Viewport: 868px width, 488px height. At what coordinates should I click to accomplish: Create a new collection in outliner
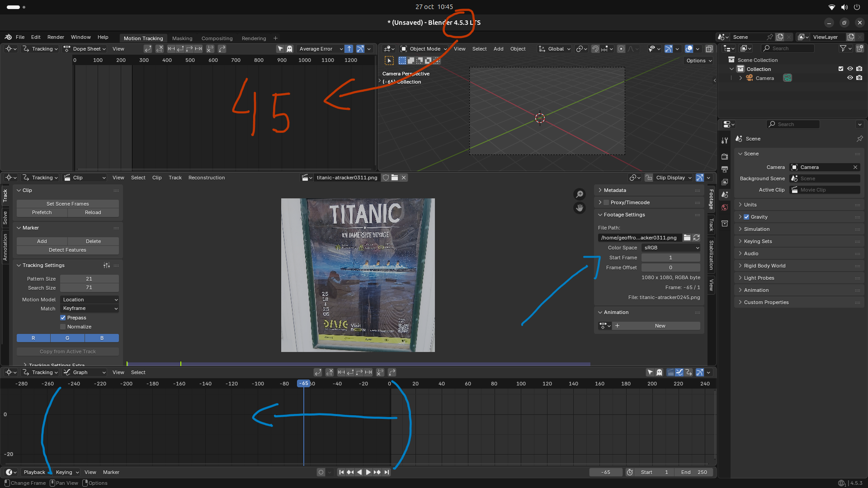tap(859, 48)
